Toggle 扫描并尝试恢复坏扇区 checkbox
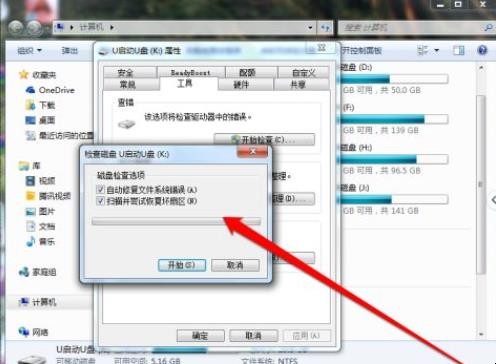496x364 pixels. (100, 201)
